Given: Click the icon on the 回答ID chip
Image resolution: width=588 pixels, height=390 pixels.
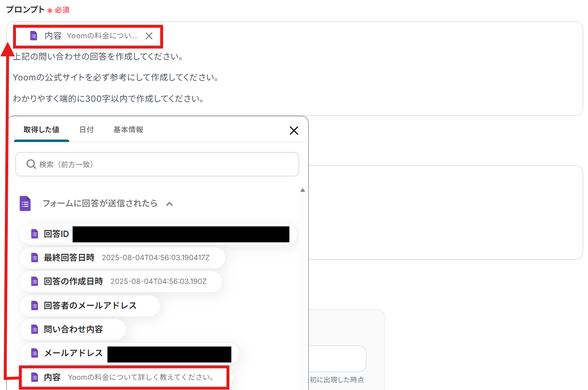Looking at the screenshot, I should pyautogui.click(x=34, y=234).
